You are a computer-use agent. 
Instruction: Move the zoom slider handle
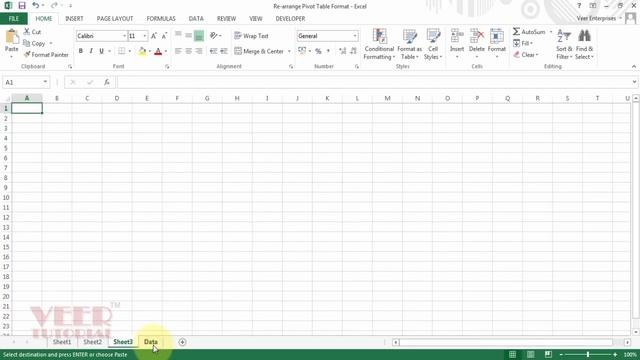pyautogui.click(x=588, y=354)
